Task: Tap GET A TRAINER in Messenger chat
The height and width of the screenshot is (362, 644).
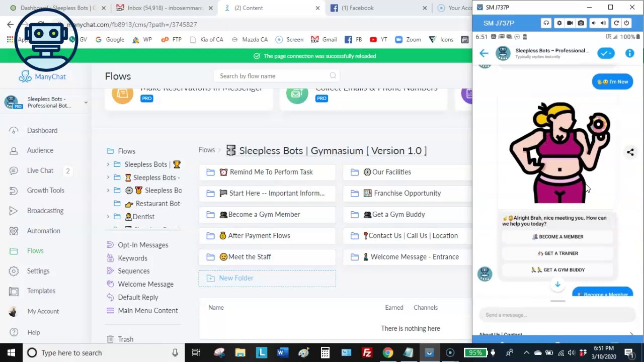Action: point(558,253)
